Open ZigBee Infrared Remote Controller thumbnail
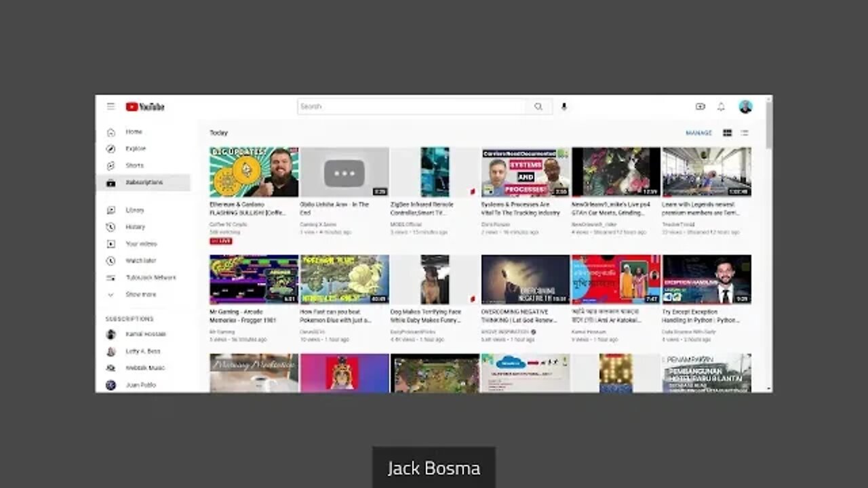The width and height of the screenshot is (868, 488). click(435, 172)
